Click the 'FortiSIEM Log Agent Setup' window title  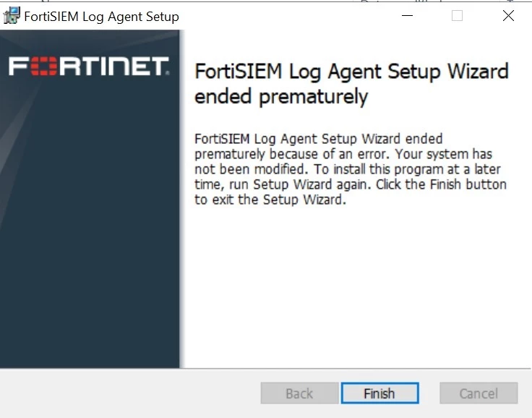[x=101, y=17]
